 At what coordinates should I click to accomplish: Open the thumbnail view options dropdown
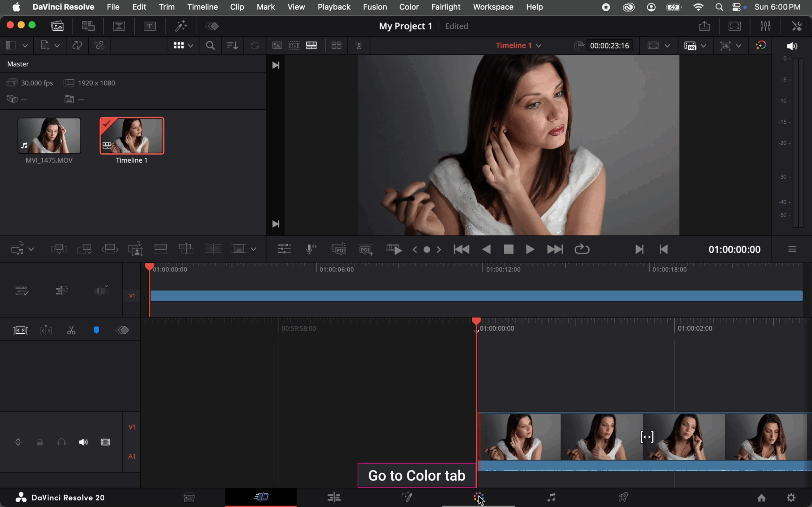(x=191, y=46)
